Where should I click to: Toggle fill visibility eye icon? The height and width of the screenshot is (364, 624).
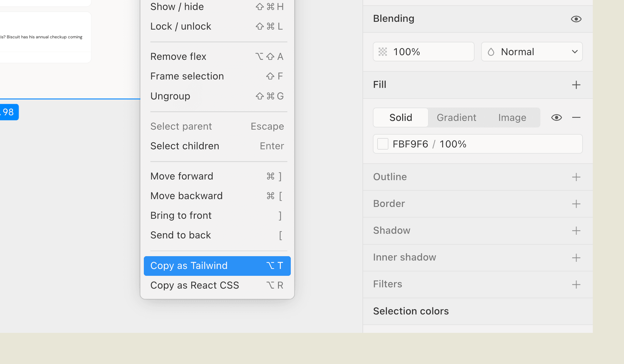[556, 117]
